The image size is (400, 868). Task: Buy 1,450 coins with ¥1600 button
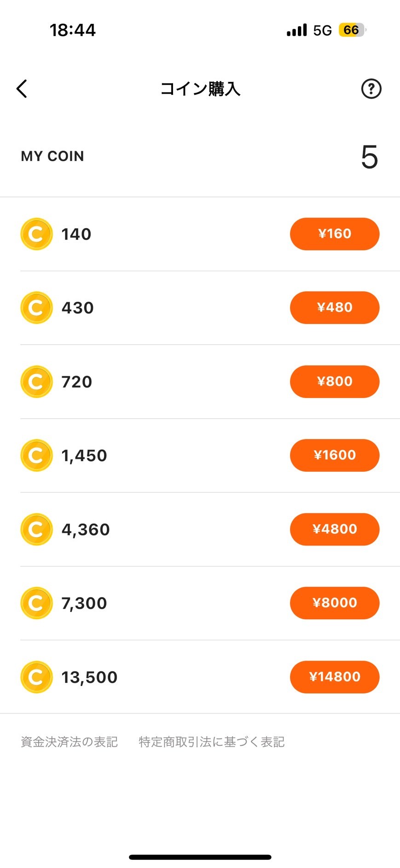(334, 455)
